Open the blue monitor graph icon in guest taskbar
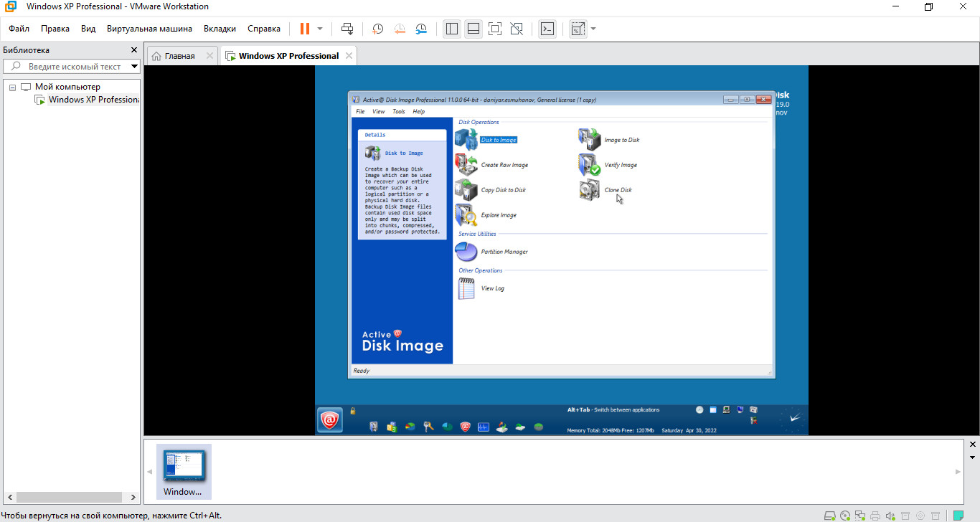980x522 pixels. click(x=484, y=427)
